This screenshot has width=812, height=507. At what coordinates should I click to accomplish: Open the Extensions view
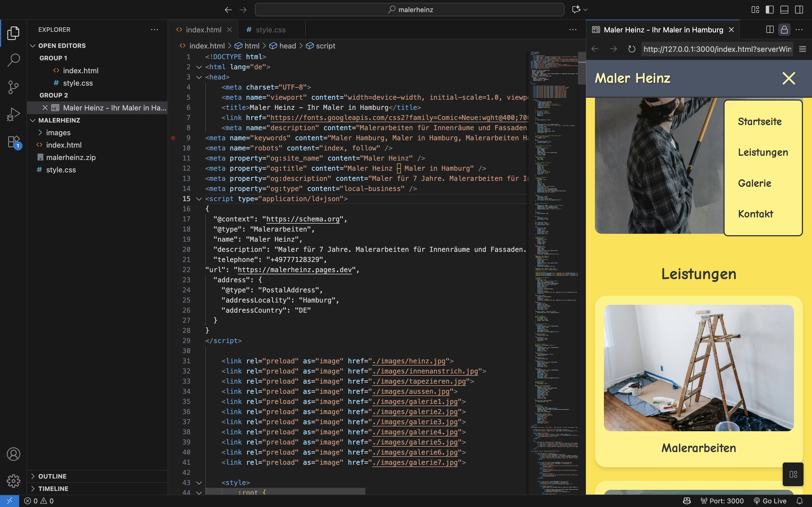[x=14, y=141]
